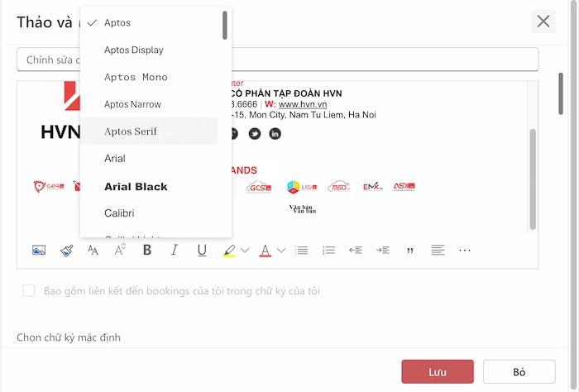Click the signature name input field
The width and height of the screenshot is (579, 392).
pos(278,60)
